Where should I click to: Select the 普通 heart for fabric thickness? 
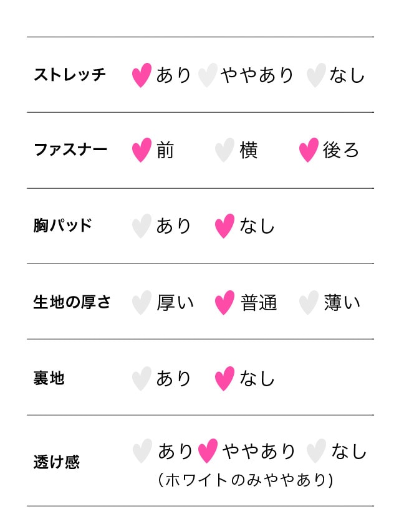coord(224,303)
